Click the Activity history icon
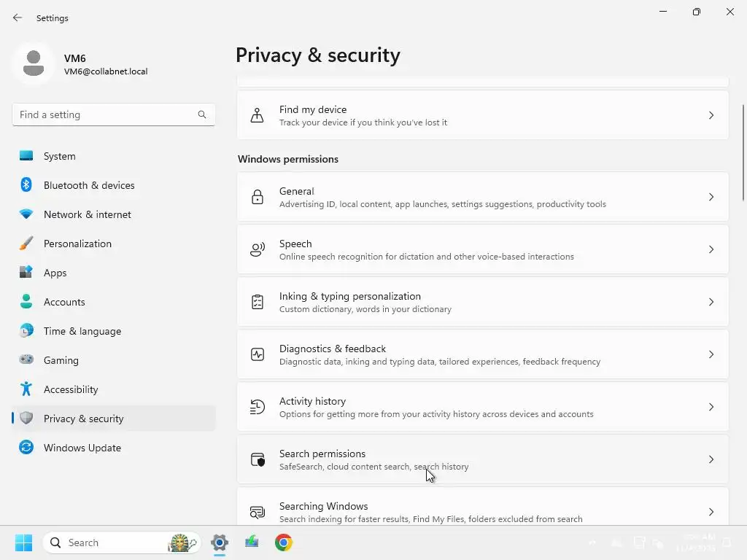747x560 pixels. pyautogui.click(x=257, y=407)
